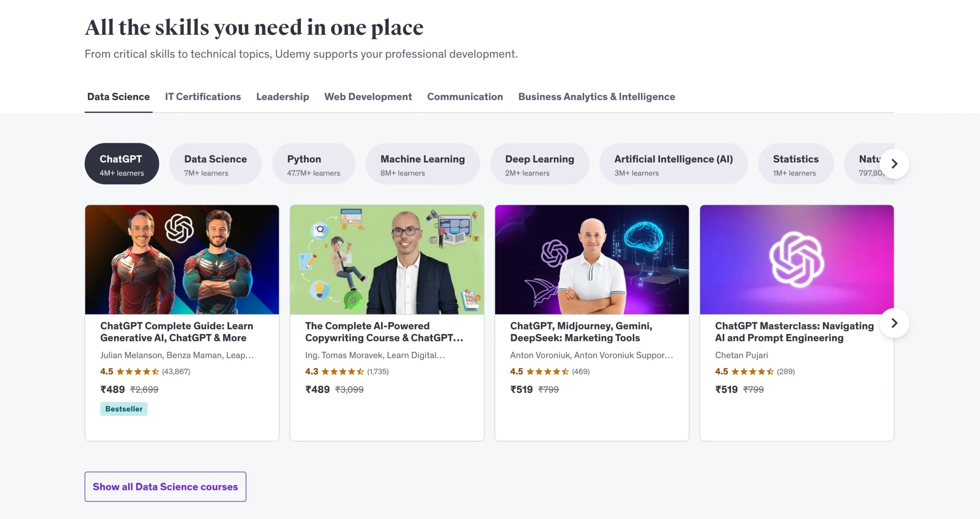Viewport: 980px width, 519px height.
Task: Open Marketing Tools course thumbnail
Action: 592,260
